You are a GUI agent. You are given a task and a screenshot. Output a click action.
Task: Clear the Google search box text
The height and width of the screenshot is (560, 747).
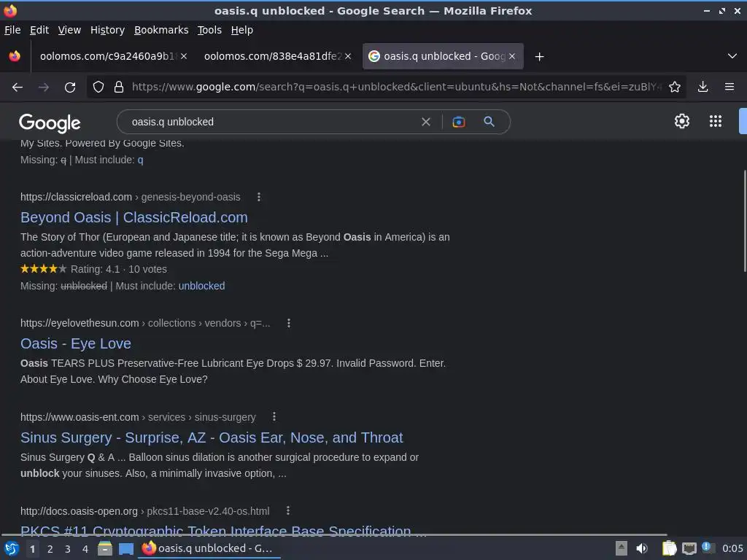point(426,122)
